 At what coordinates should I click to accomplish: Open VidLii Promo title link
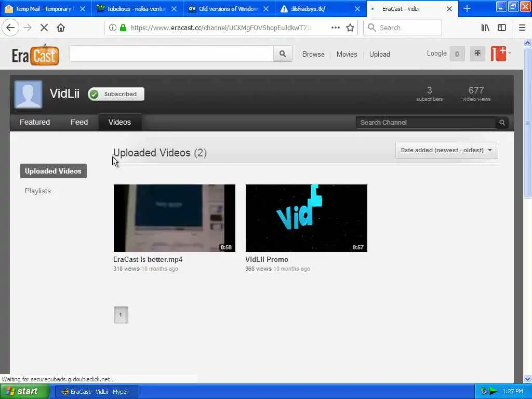pos(267,260)
